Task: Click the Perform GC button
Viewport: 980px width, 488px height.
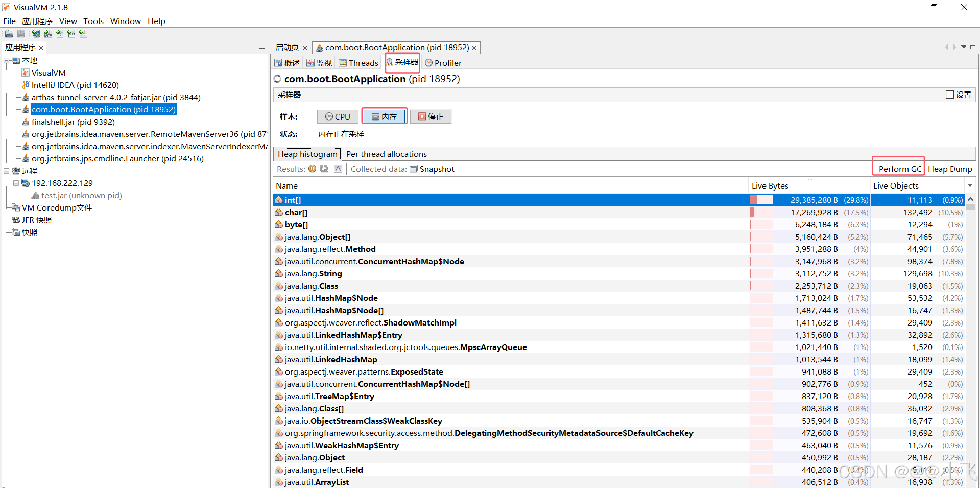Action: (x=900, y=169)
